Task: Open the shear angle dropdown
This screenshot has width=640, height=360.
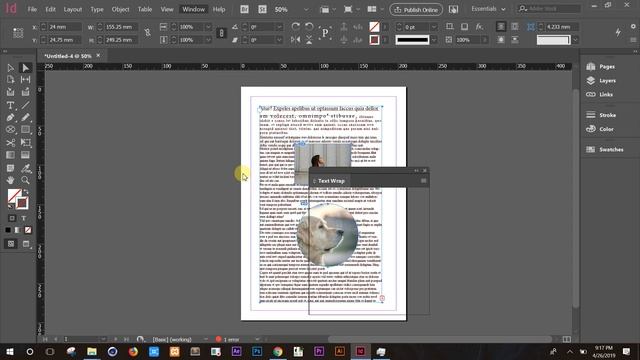Action: [x=280, y=40]
